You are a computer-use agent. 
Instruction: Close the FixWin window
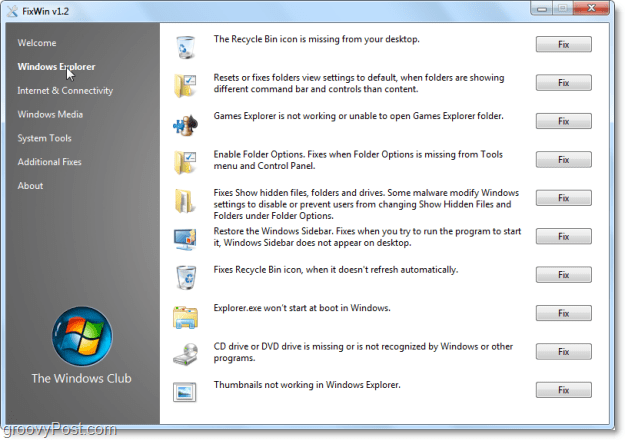[x=592, y=8]
